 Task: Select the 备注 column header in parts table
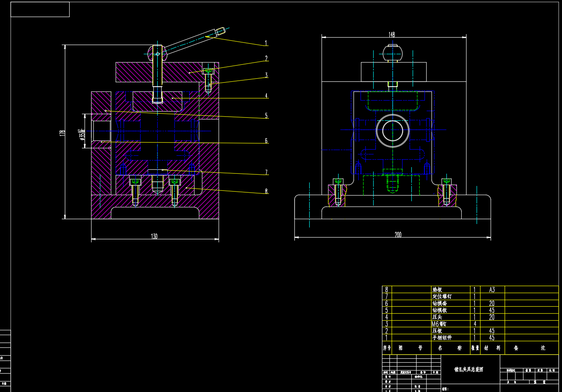click(x=531, y=348)
